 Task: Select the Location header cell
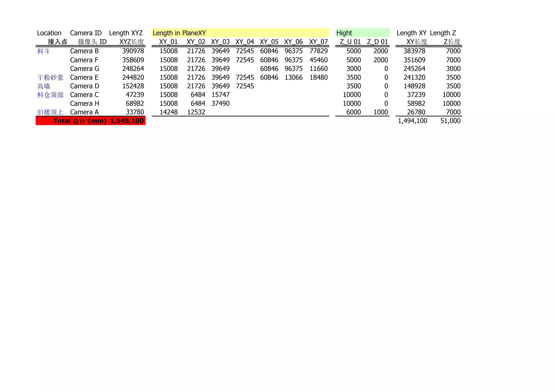click(49, 33)
